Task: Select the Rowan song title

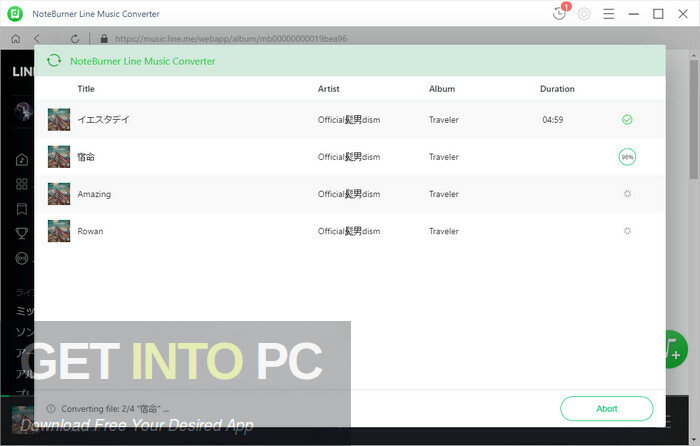Action: pos(90,231)
